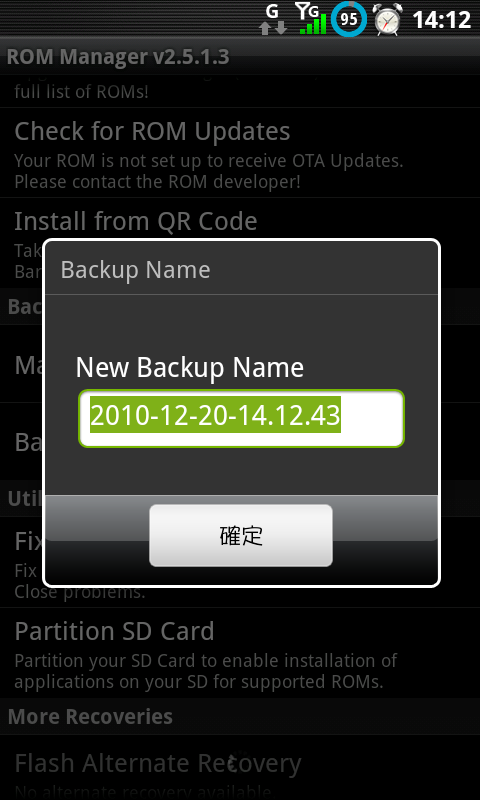The height and width of the screenshot is (800, 480).
Task: Tap the Backup Name dialog title
Action: [x=135, y=269]
